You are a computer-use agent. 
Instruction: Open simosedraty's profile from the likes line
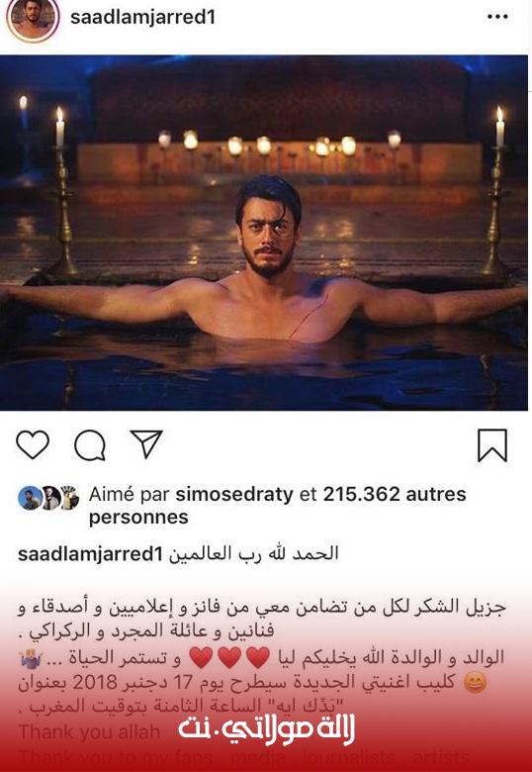pos(234,494)
